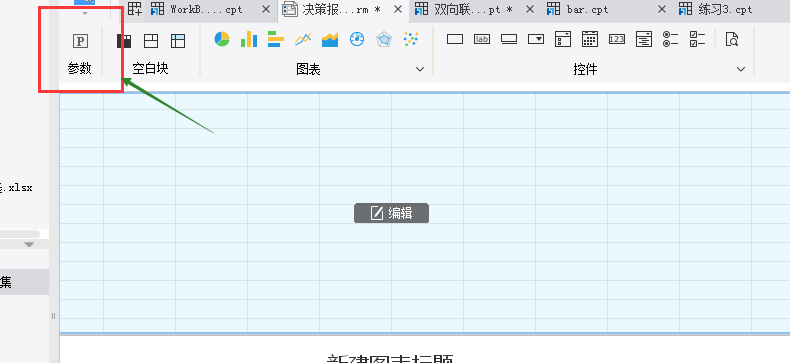Select the .xlsx file in left panel
This screenshot has width=790, height=363.
pos(16,188)
